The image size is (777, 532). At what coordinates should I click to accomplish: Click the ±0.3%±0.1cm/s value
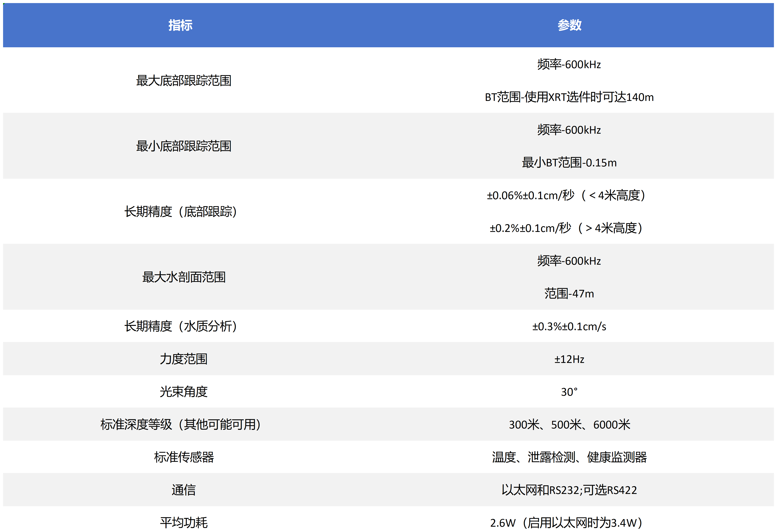pyautogui.click(x=569, y=326)
